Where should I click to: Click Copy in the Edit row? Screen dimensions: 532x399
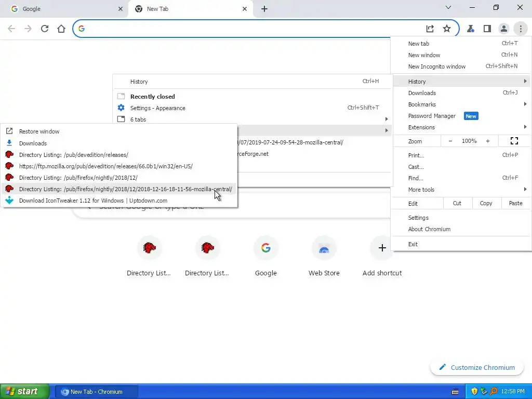coord(486,203)
